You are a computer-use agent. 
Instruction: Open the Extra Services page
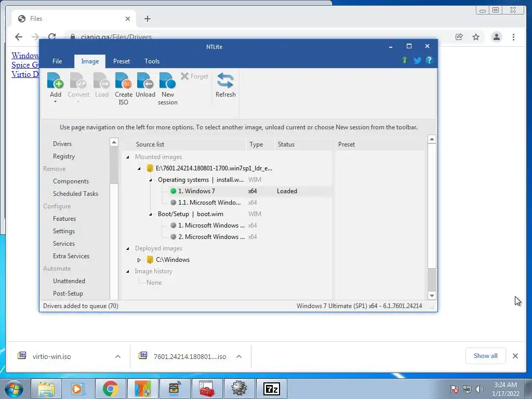point(71,256)
